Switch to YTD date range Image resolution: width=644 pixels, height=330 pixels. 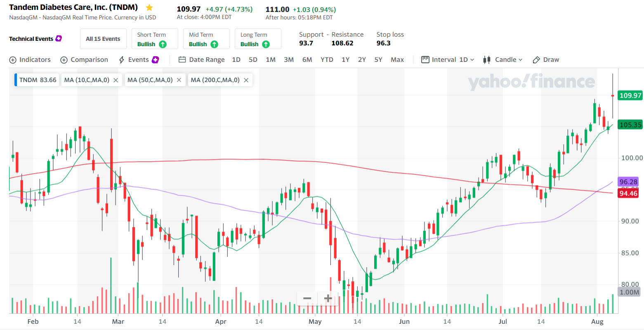click(x=327, y=60)
